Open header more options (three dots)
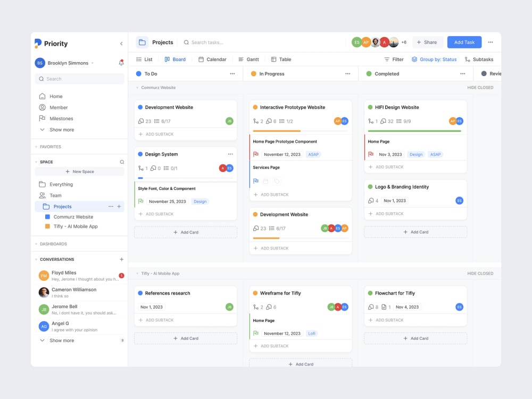This screenshot has width=532, height=399. 491,43
